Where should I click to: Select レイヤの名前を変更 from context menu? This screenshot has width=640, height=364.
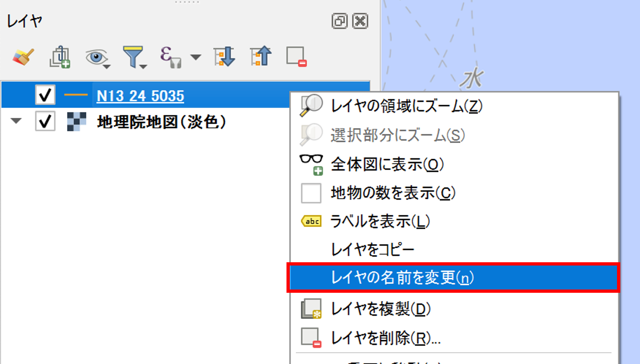click(x=402, y=278)
